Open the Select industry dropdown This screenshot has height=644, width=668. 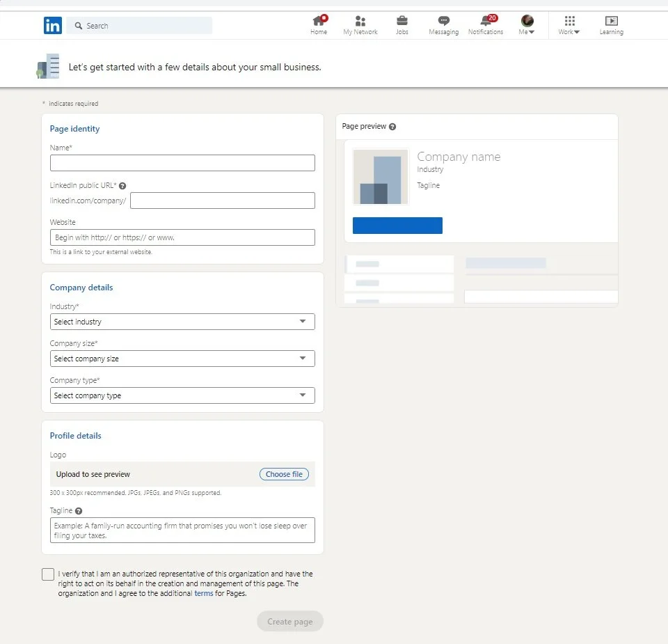coord(182,322)
